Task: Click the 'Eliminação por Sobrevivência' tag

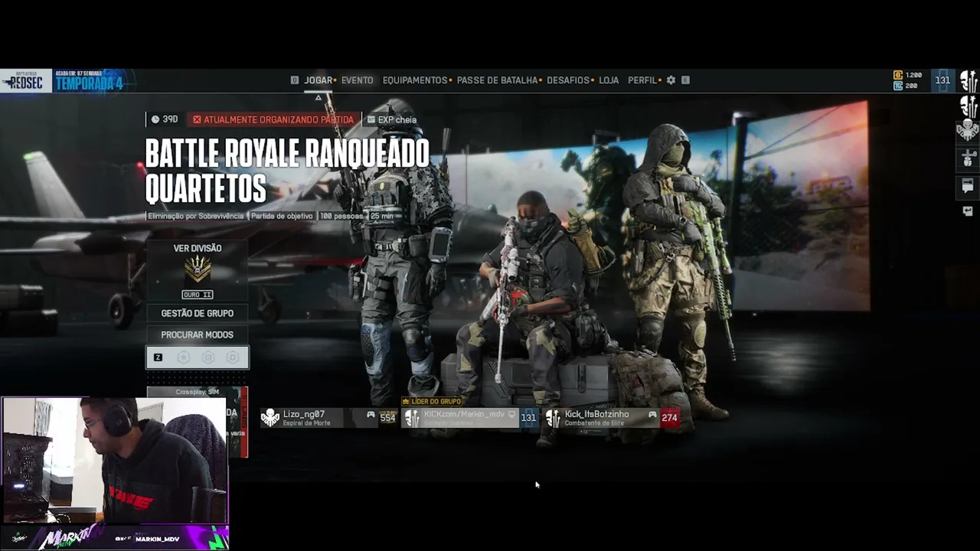Action: coord(196,217)
